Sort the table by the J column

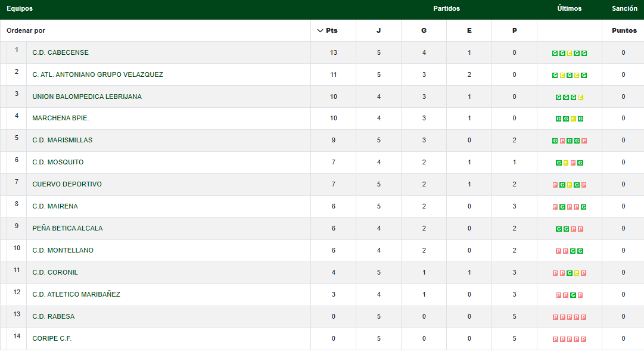click(378, 31)
